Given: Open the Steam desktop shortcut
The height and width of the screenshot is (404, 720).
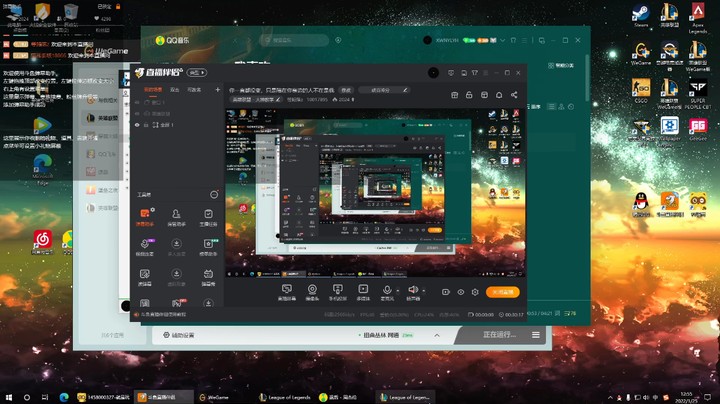Looking at the screenshot, I should click(641, 15).
